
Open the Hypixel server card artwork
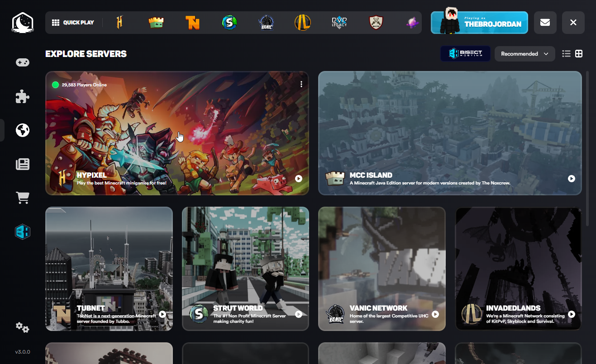(177, 133)
